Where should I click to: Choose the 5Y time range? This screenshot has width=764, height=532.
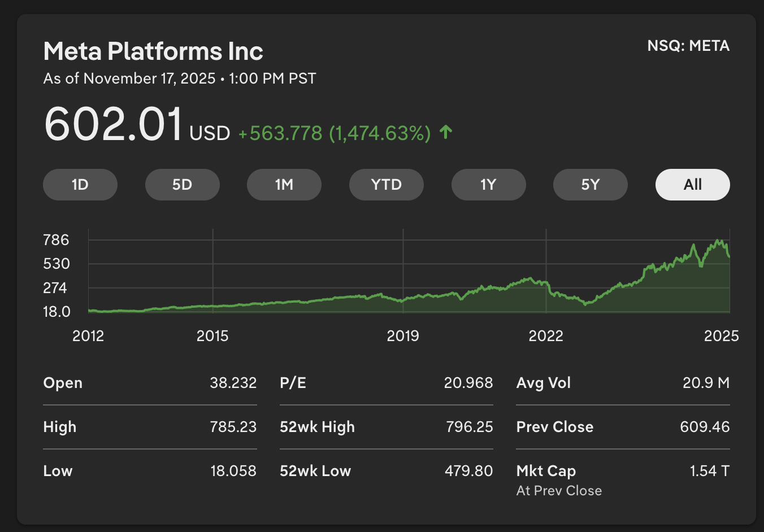point(591,185)
